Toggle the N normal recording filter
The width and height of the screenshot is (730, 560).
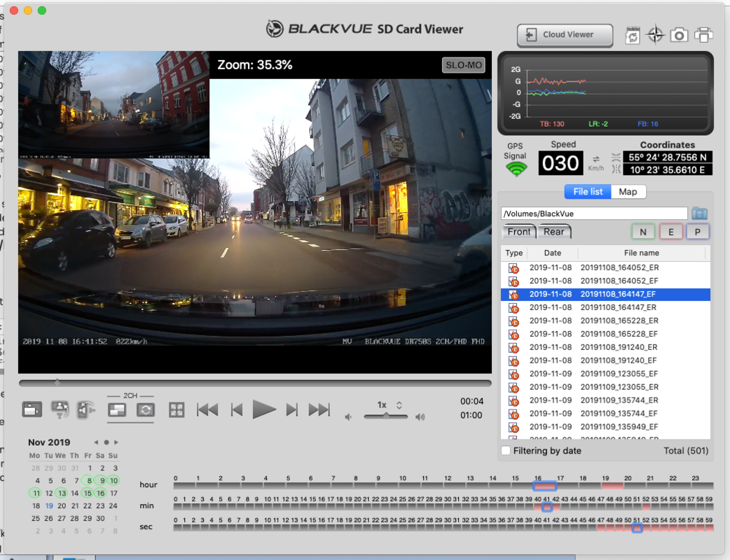[x=642, y=232]
